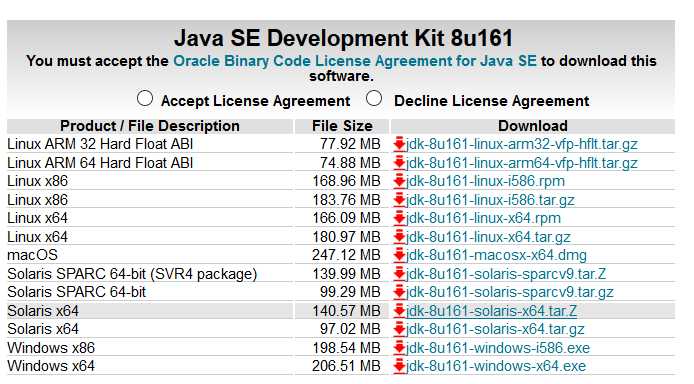
Task: Click red download arrow for linux-i586.rpm
Action: [399, 181]
